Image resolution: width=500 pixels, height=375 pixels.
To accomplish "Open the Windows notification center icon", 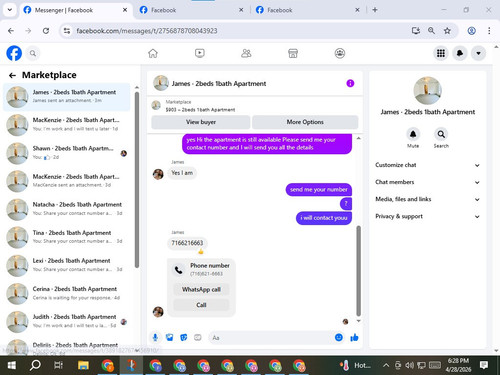I will point(484,365).
